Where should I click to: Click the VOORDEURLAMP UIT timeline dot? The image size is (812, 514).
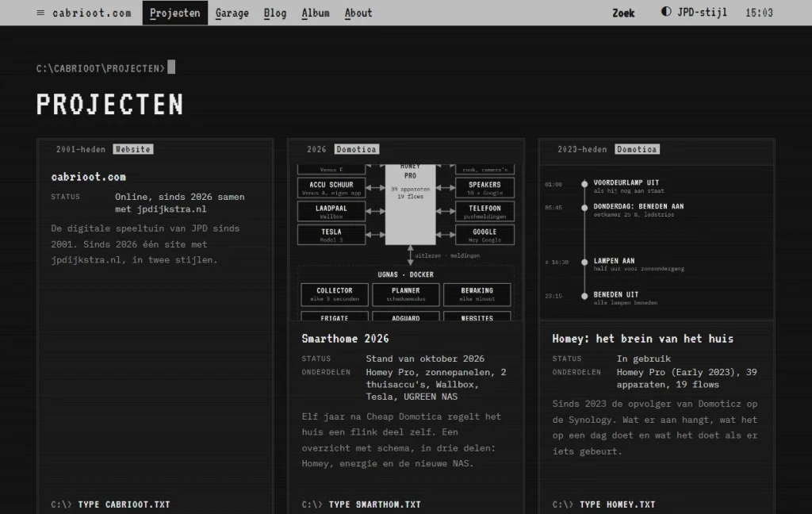(x=584, y=183)
